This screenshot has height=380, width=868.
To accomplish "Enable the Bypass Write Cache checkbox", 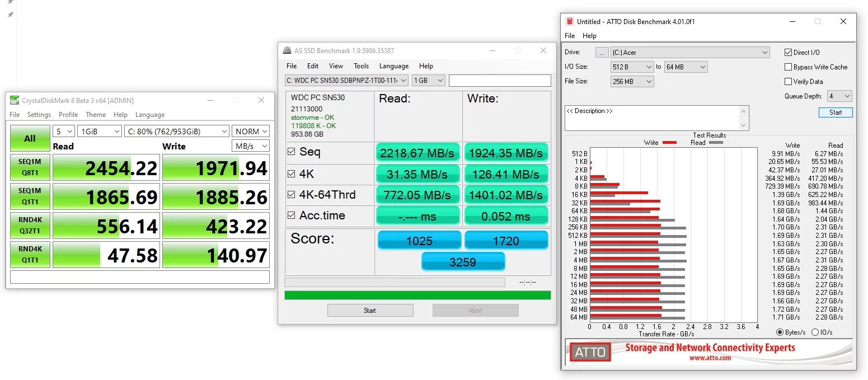I will click(788, 67).
